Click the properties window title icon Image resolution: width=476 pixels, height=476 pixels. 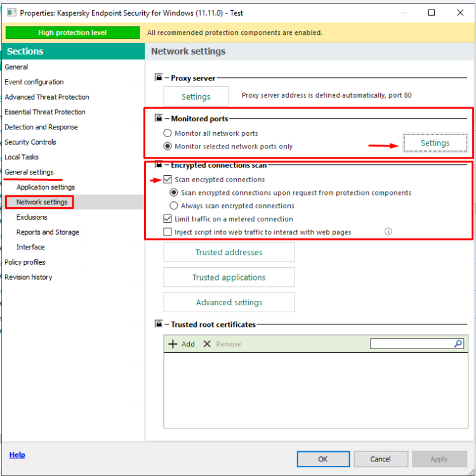[x=11, y=13]
